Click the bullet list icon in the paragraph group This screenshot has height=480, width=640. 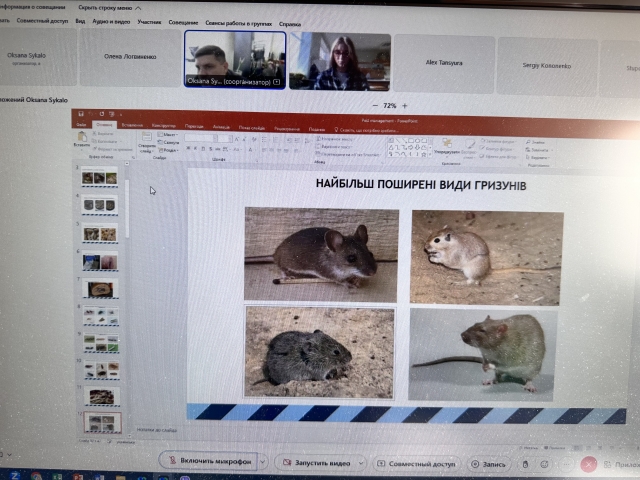(x=264, y=140)
